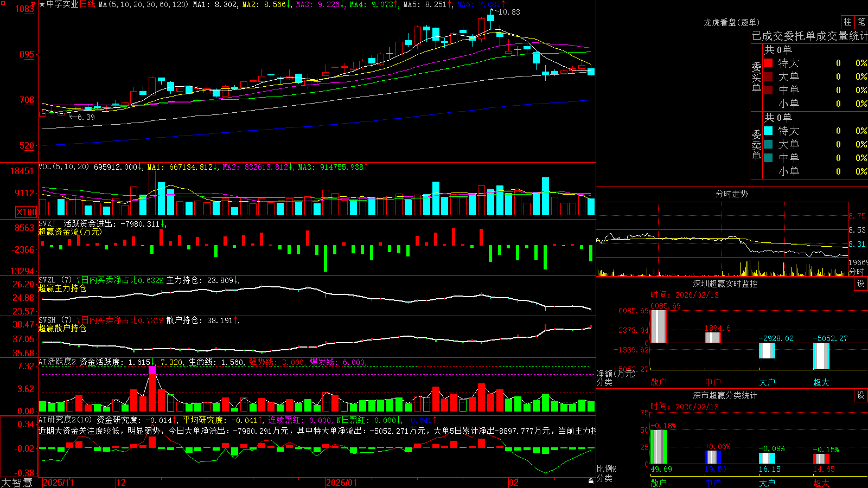Viewport: 868px width, 488px height.
Task: Switch 龙虎看盘 to 柱 view
Action: [x=847, y=22]
